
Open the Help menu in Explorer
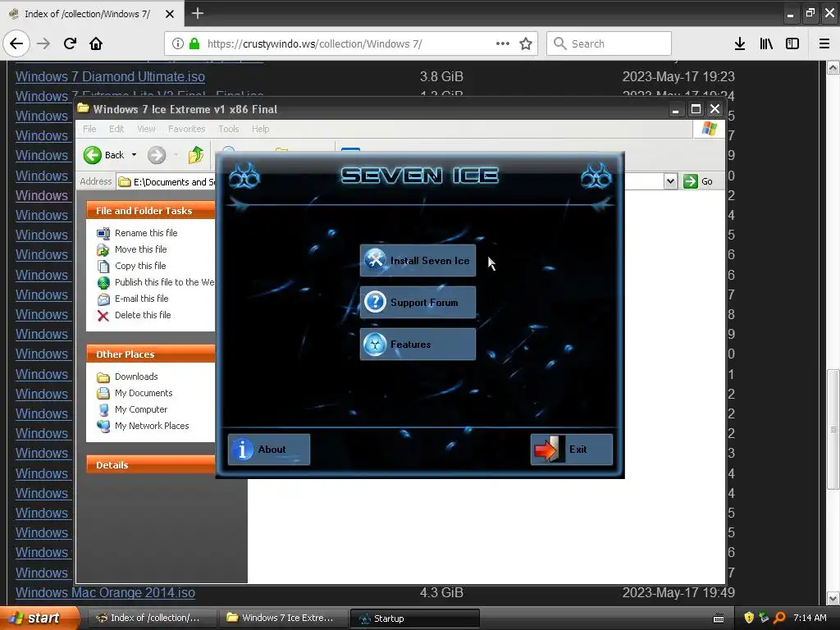(x=260, y=129)
